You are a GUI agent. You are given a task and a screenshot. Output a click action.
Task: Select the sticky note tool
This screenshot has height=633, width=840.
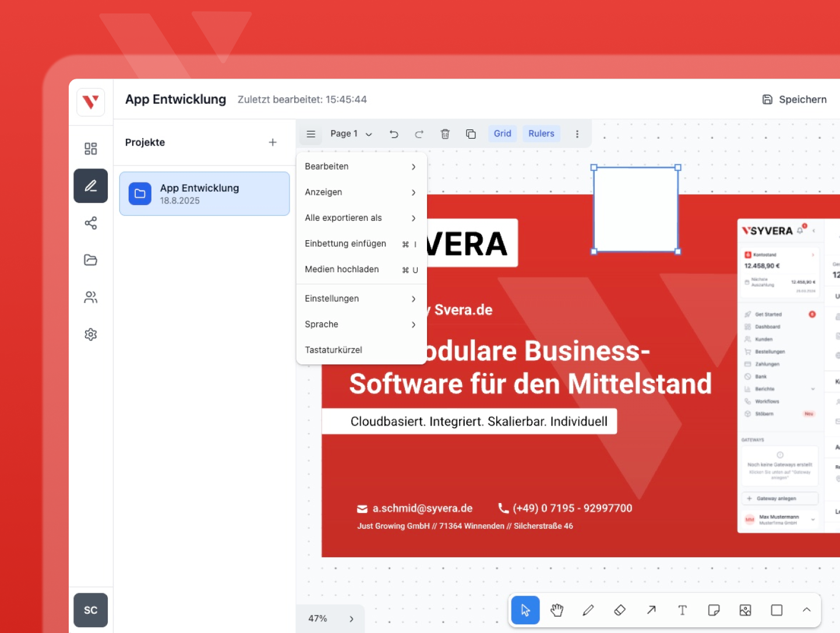[714, 610]
